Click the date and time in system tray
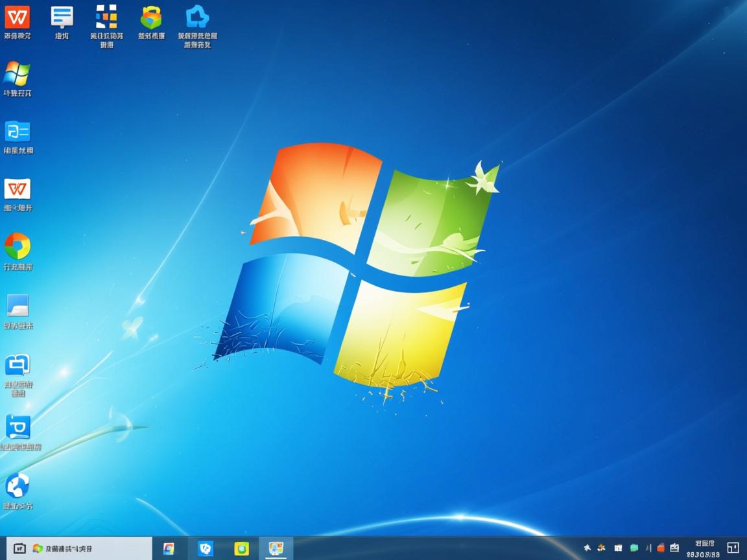The height and width of the screenshot is (560, 747). click(x=703, y=549)
